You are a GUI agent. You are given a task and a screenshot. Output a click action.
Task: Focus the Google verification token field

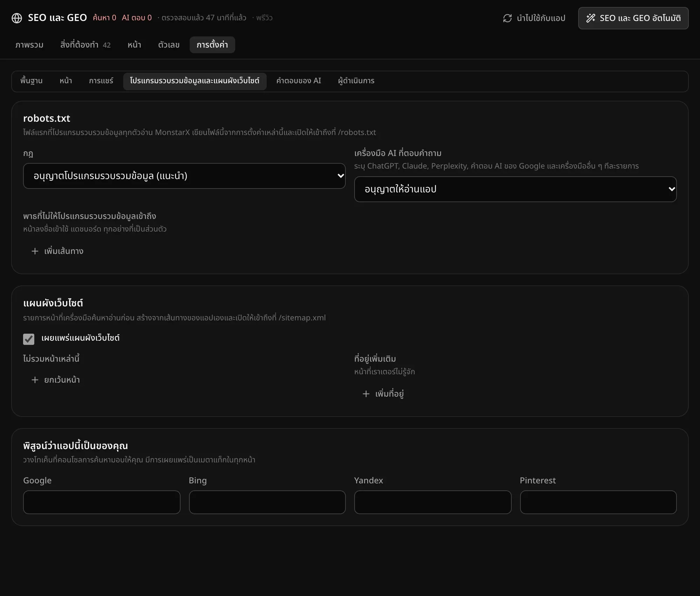102,502
